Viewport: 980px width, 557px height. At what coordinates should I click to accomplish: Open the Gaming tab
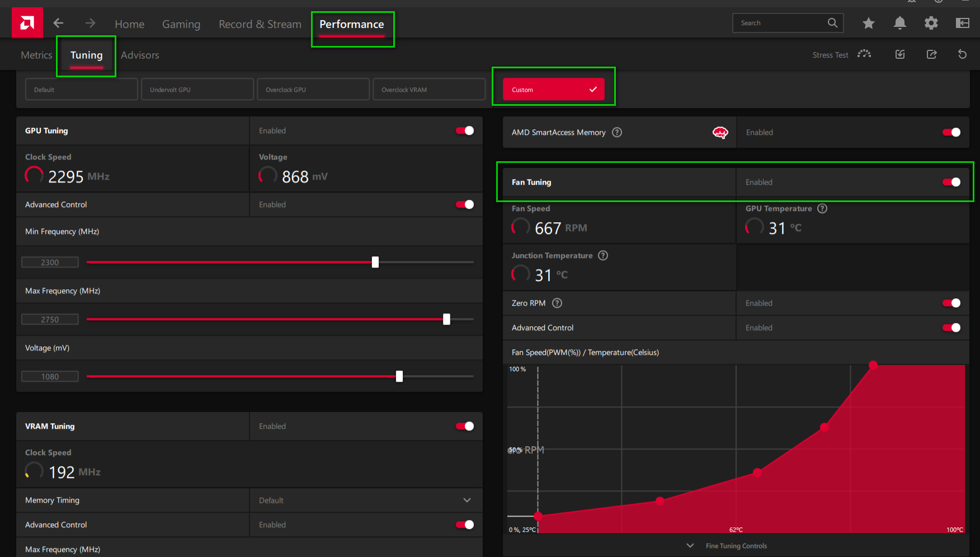[x=181, y=24]
